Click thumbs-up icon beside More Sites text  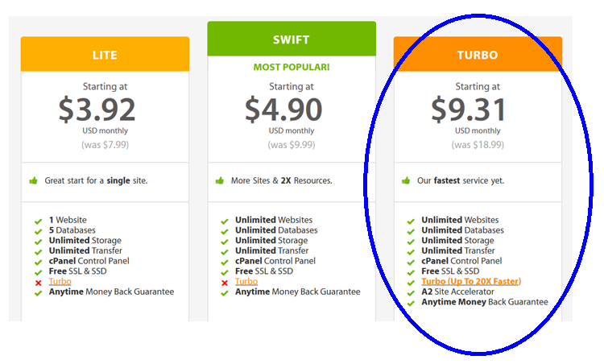click(220, 180)
